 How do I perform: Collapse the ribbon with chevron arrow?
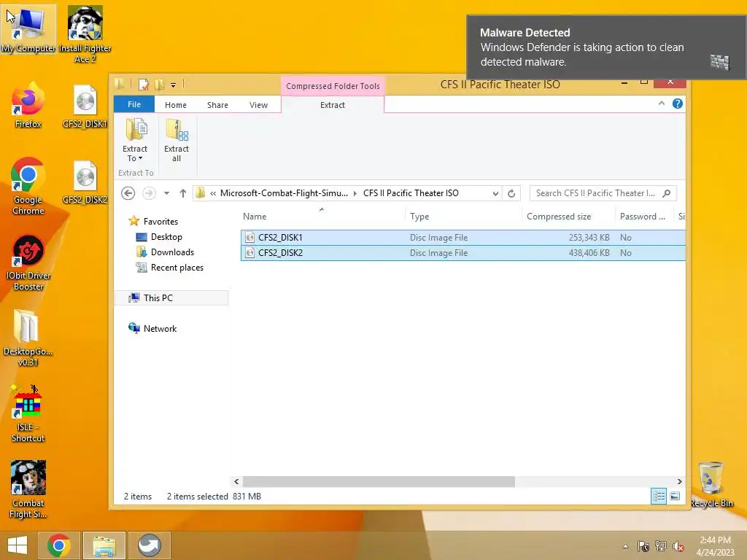click(661, 104)
